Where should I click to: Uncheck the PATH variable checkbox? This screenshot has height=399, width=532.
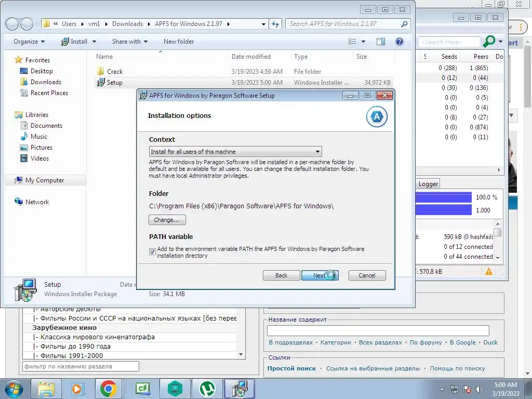pos(152,252)
